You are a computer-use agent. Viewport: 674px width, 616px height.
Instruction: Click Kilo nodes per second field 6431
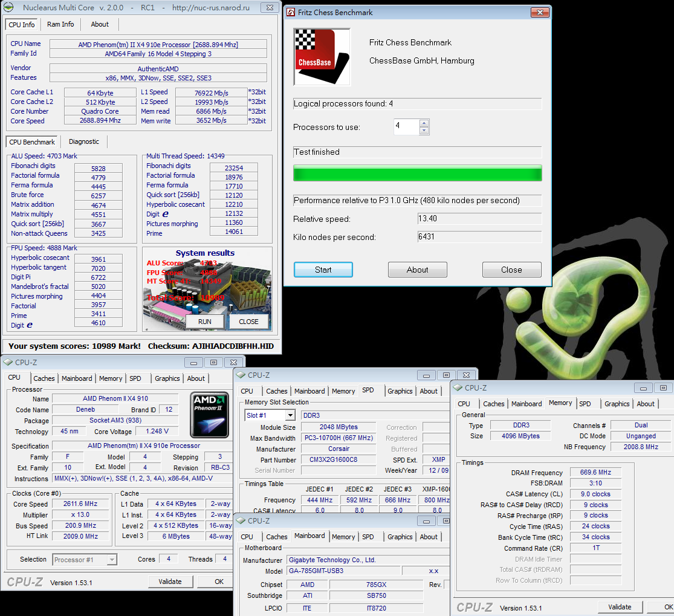[x=479, y=236]
